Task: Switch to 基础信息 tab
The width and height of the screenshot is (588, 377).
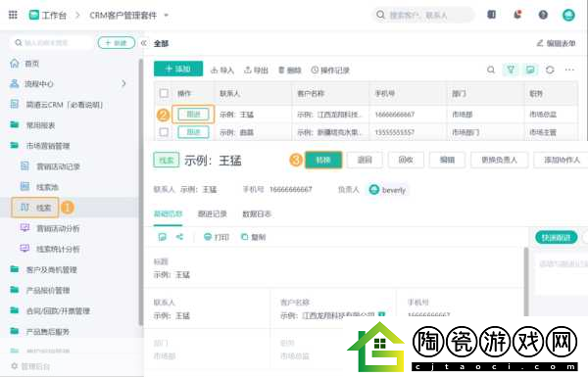Action: click(168, 214)
